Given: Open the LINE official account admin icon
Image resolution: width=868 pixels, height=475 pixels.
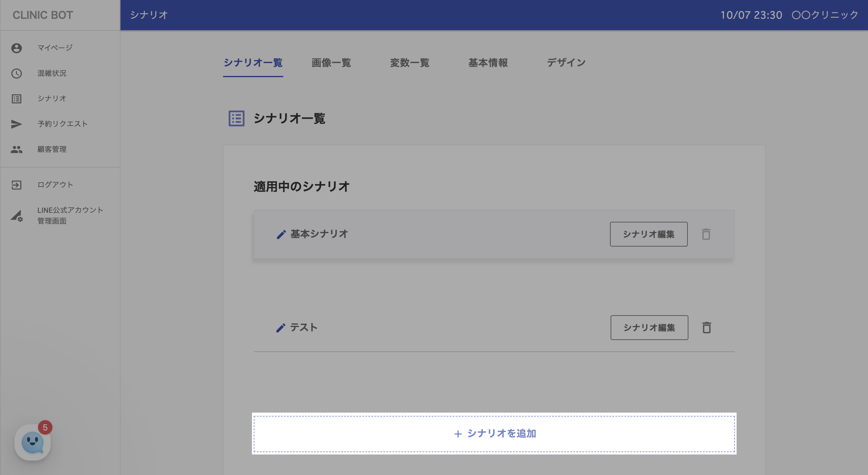Looking at the screenshot, I should click(17, 215).
